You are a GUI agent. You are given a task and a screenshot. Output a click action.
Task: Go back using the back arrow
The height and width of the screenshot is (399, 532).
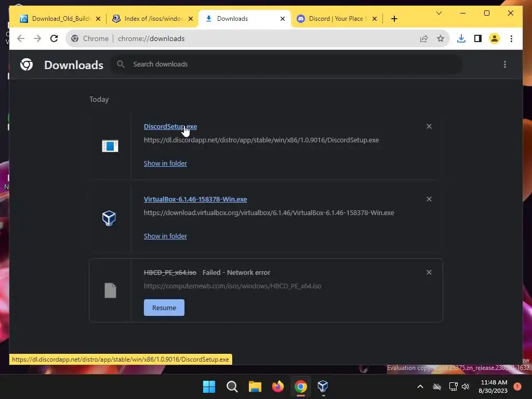click(21, 38)
